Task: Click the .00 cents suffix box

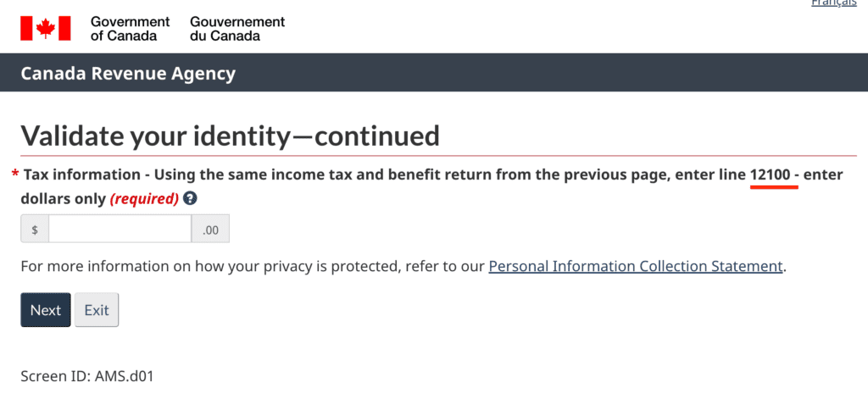Action: [x=210, y=230]
